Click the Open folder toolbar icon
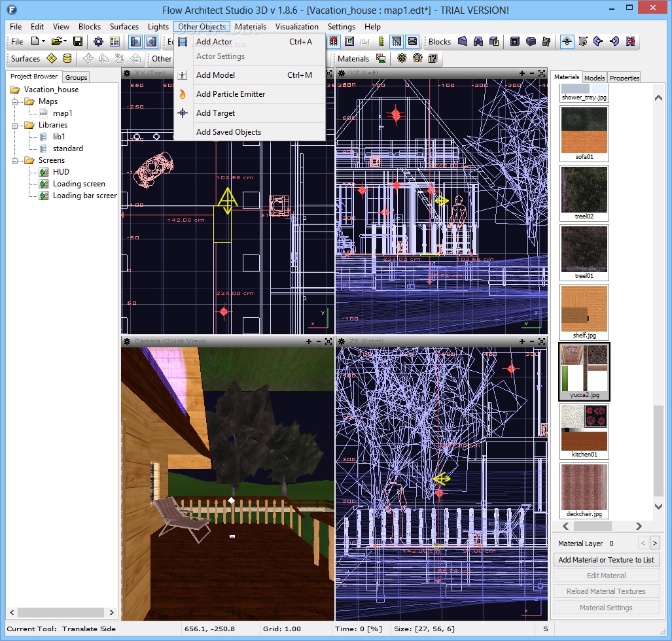This screenshot has width=672, height=641. click(x=56, y=42)
